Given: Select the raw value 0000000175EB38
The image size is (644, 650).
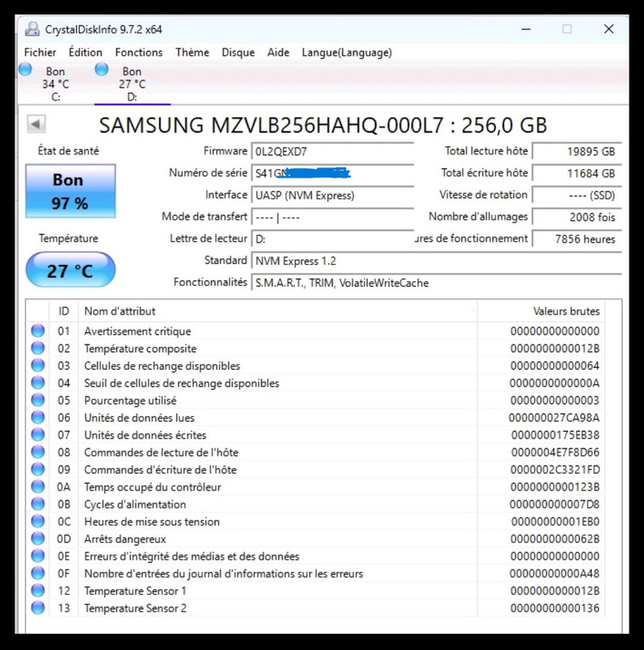Looking at the screenshot, I should click(555, 435).
